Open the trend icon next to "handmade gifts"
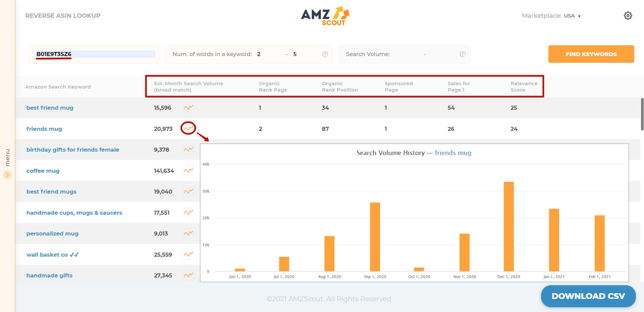 [188, 275]
